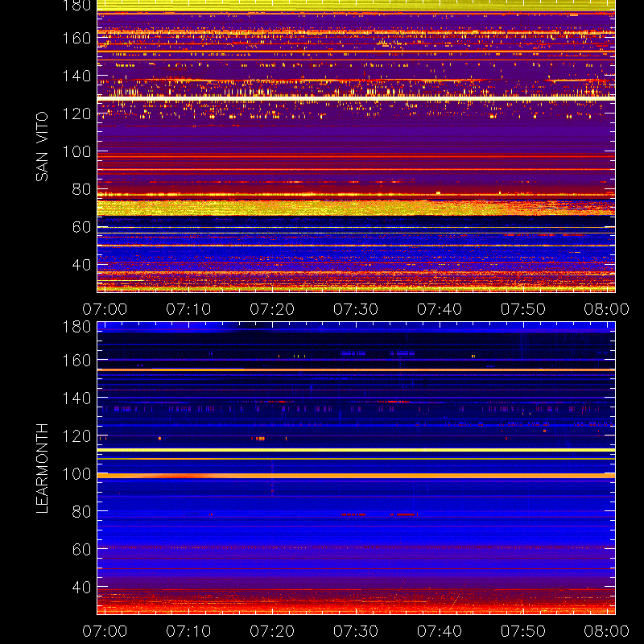Screen dimensions: 644x644
Task: Click 07:40 time label below San Vito plot
Action: pyautogui.click(x=440, y=309)
